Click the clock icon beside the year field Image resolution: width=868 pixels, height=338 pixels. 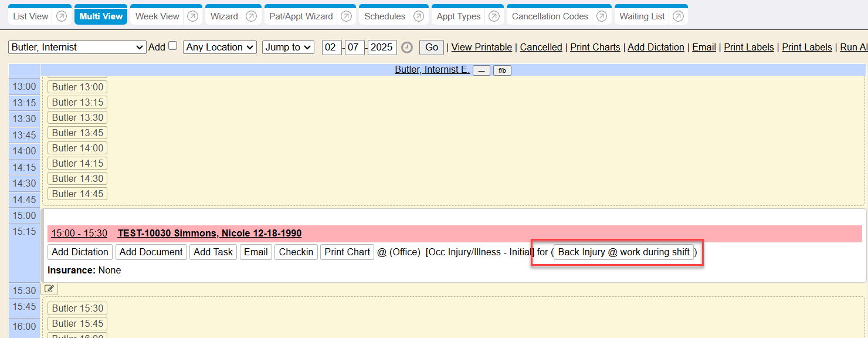[x=407, y=48]
